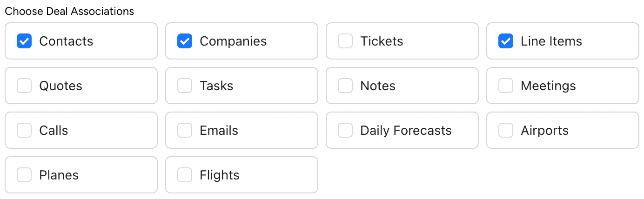
Task: Click the "Companies" option label
Action: (x=233, y=41)
